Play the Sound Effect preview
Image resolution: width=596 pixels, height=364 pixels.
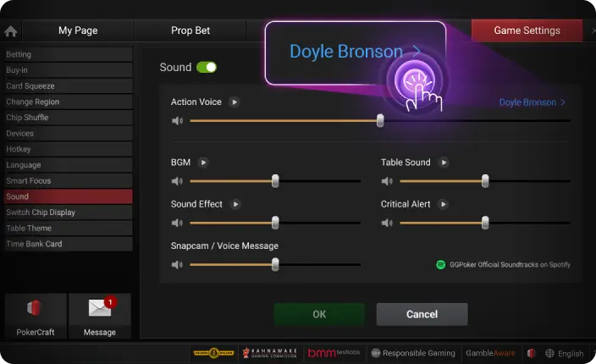coord(235,204)
